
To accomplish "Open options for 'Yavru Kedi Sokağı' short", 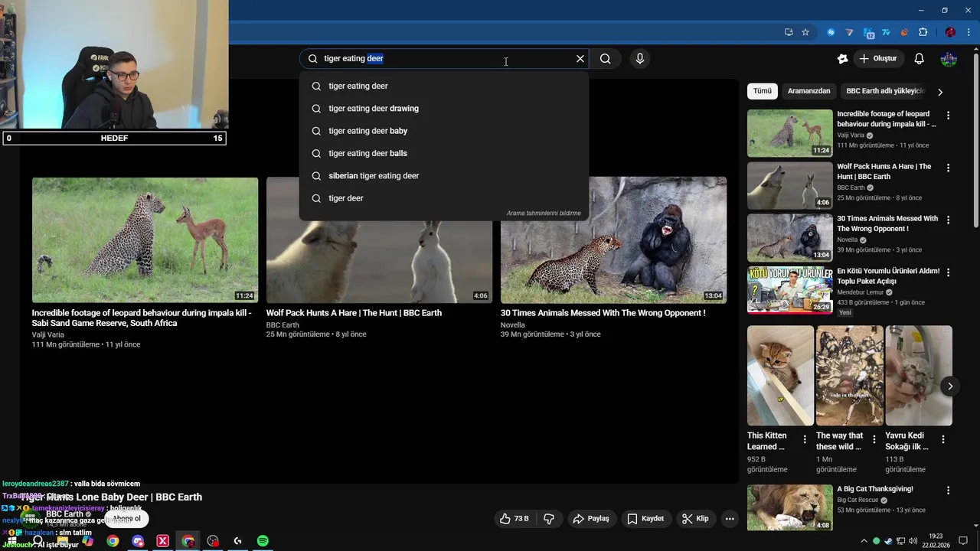I will (x=943, y=439).
